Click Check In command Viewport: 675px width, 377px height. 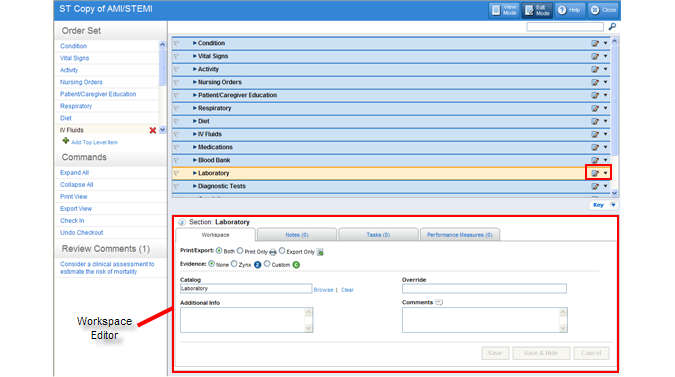tap(72, 221)
